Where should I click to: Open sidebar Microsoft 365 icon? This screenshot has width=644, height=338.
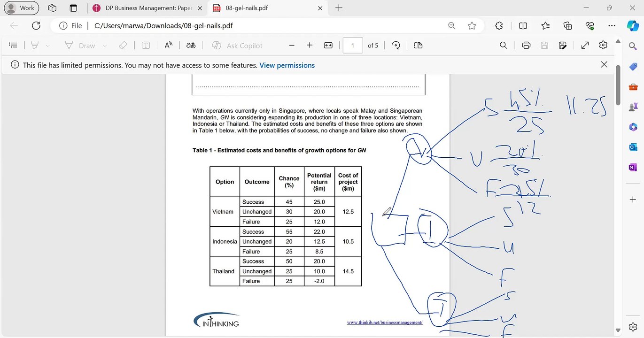[633, 127]
